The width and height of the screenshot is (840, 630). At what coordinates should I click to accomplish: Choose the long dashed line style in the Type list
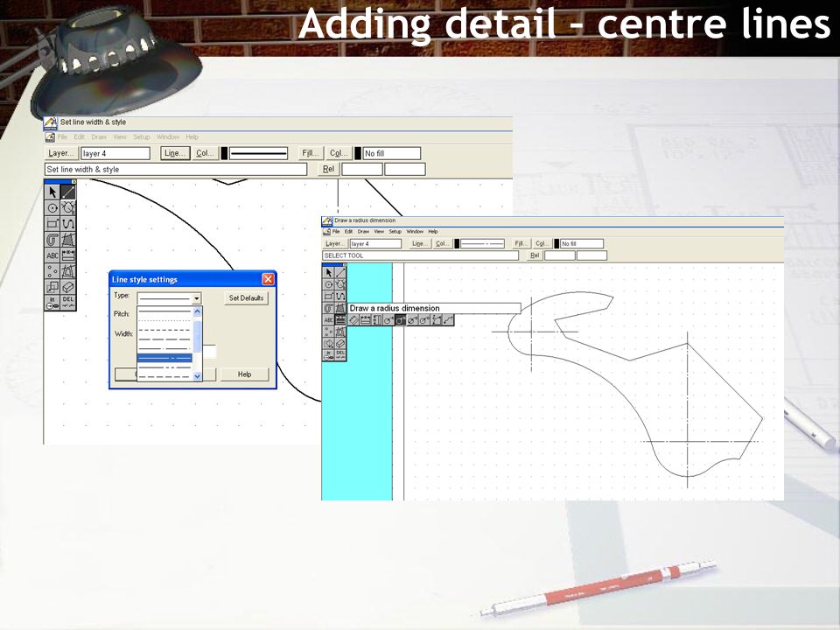point(164,339)
